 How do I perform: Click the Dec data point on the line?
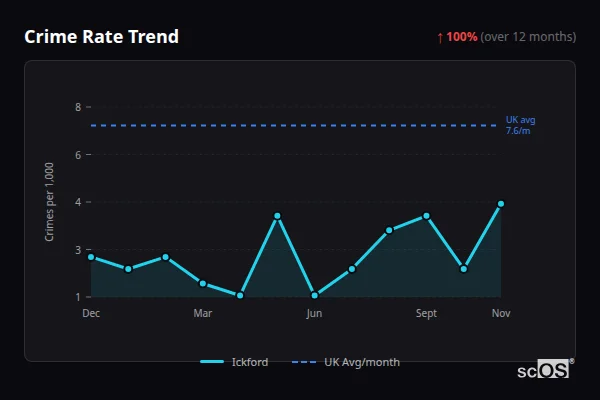91,257
